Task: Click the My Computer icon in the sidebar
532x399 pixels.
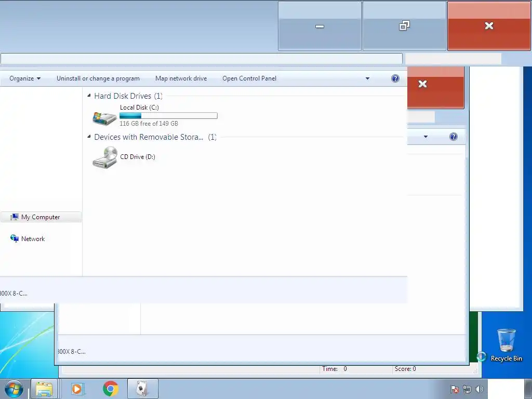Action: pyautogui.click(x=14, y=217)
